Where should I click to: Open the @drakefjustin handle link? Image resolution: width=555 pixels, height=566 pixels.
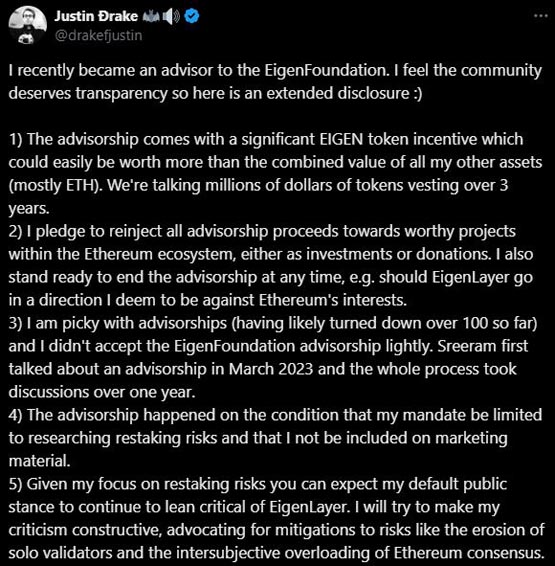tap(98, 35)
